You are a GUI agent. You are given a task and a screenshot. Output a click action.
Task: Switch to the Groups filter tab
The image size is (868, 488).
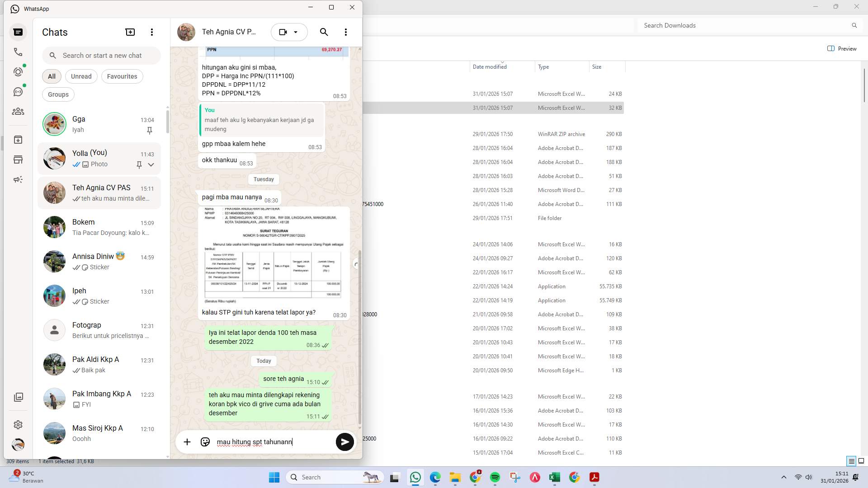point(58,94)
